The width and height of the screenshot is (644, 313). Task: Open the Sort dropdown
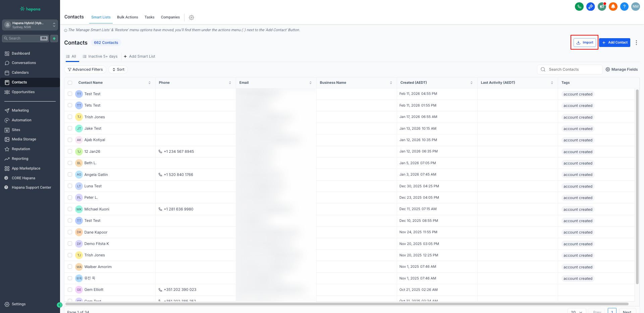pos(118,69)
